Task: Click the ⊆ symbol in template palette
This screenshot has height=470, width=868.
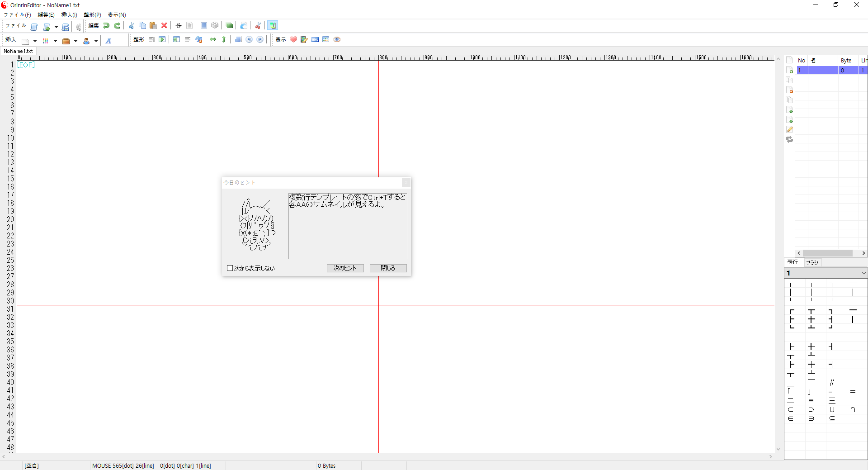Action: coord(832,419)
